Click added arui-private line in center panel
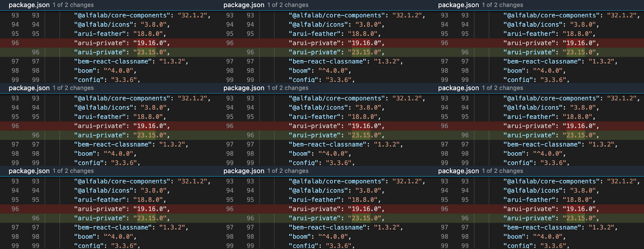The width and height of the screenshot is (644, 249). pyautogui.click(x=336, y=135)
